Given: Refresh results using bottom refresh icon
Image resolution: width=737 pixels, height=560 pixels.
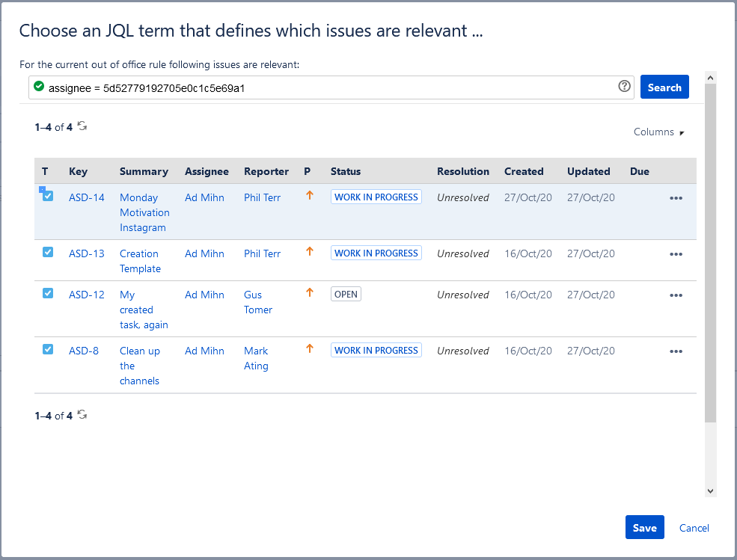Looking at the screenshot, I should (82, 414).
